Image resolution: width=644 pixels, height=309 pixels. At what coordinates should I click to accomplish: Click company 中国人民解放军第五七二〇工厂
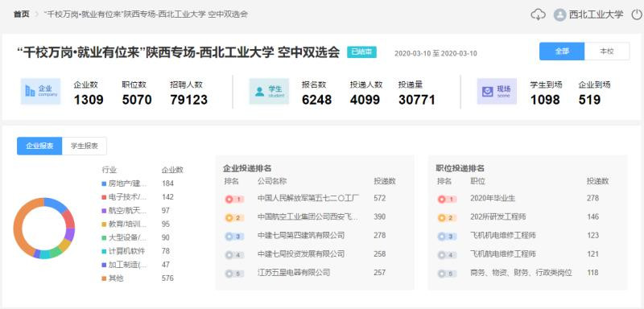(x=308, y=198)
